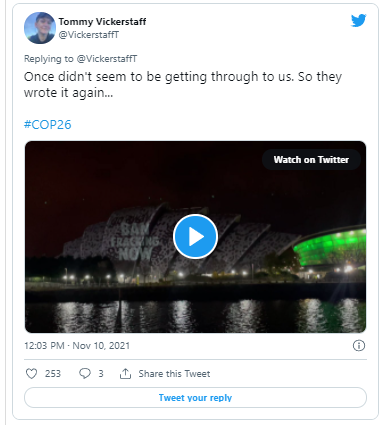Image resolution: width=389 pixels, height=425 pixels.
Task: Click the Tommy Vickerstaff display name
Action: click(x=102, y=22)
